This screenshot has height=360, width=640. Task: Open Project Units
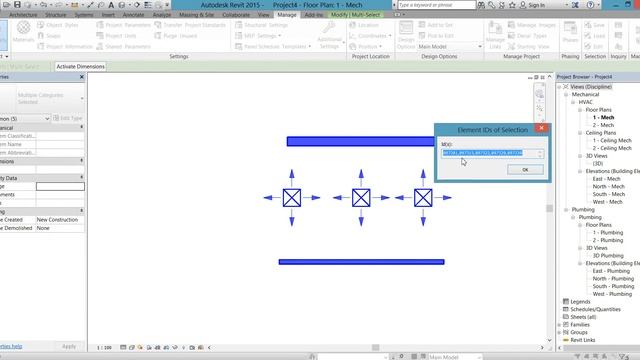pyautogui.click(x=116, y=36)
